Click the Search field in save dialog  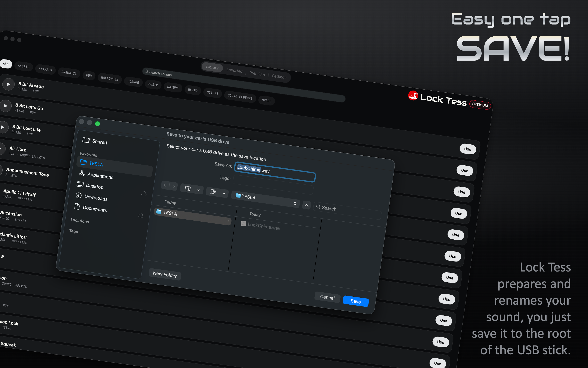click(x=347, y=211)
